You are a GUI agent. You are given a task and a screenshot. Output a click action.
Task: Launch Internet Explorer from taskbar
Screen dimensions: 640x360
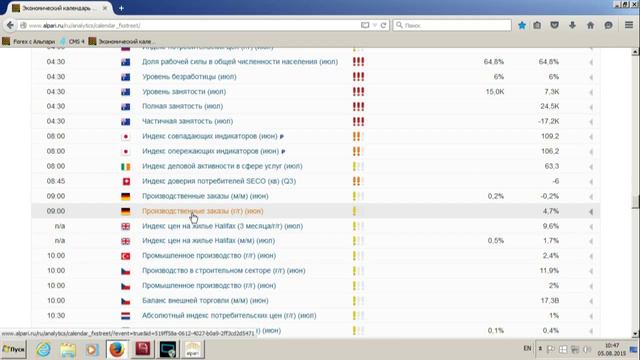(x=43, y=349)
